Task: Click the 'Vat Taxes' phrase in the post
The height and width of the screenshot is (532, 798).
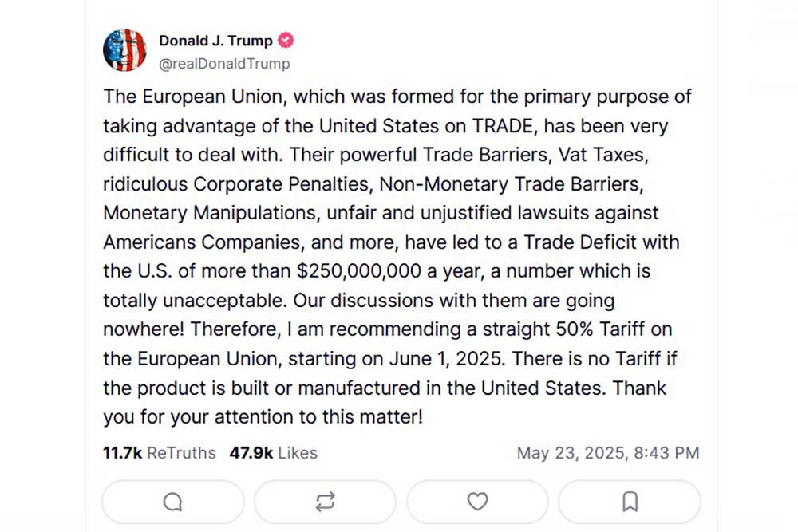Action: coord(603,155)
